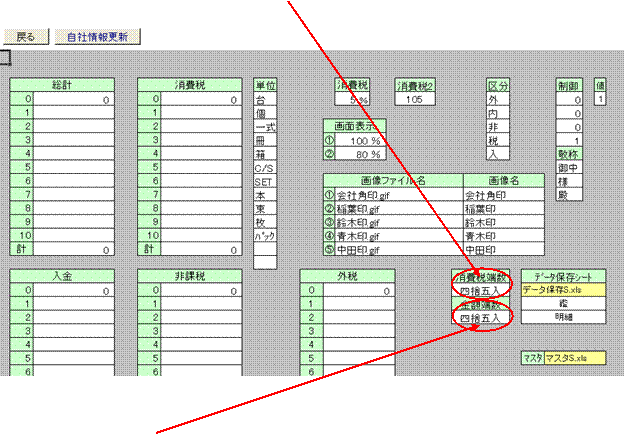
Task: Click the 100 % 画面表示 cell
Action: click(362, 140)
